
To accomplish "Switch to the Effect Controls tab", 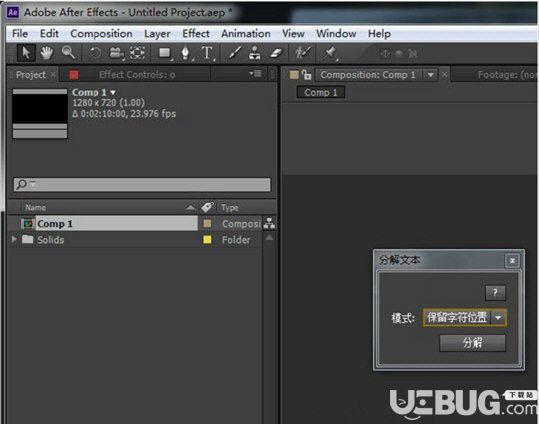I will coord(137,75).
